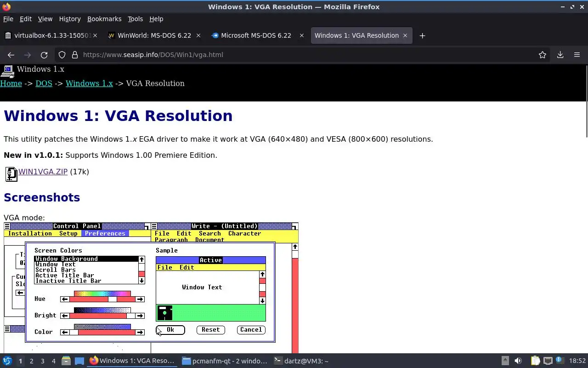
Task: Follow the Windows 1.x breadcrumb link
Action: (89, 83)
